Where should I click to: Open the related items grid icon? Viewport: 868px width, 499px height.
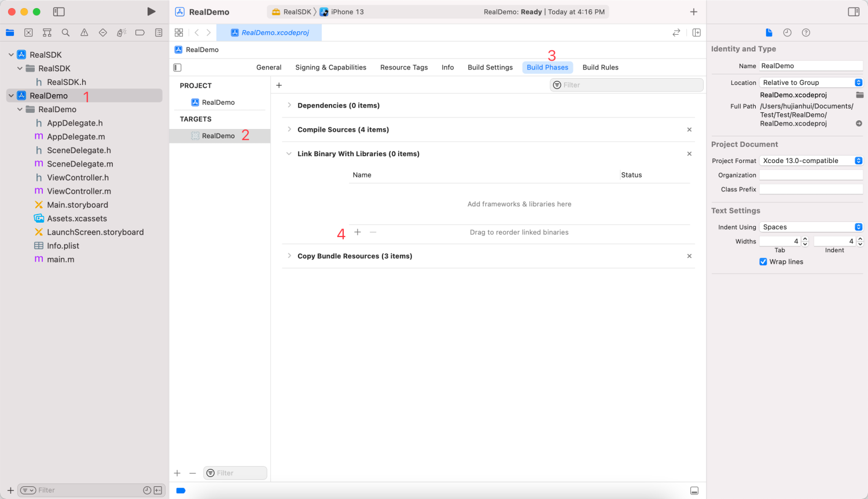coord(179,32)
